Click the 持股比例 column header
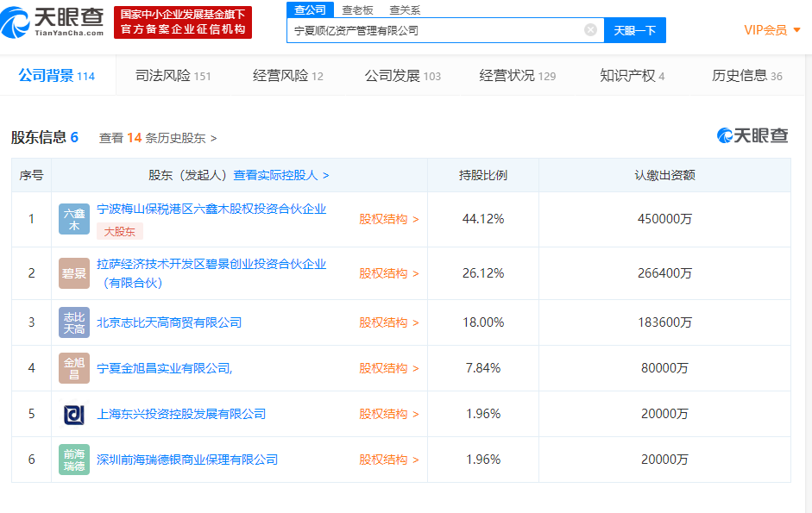Screen dimensions: 812x513 point(483,176)
